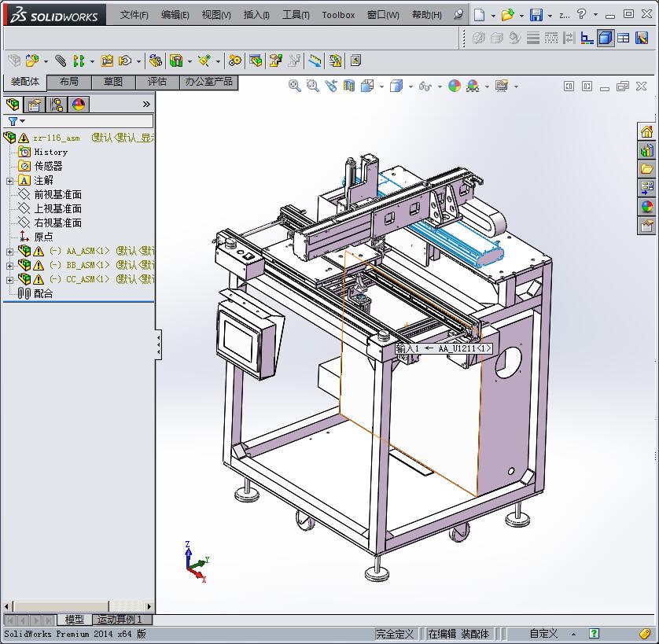Open the 插入(I) menu
Image resolution: width=659 pixels, height=644 pixels.
coord(256,15)
